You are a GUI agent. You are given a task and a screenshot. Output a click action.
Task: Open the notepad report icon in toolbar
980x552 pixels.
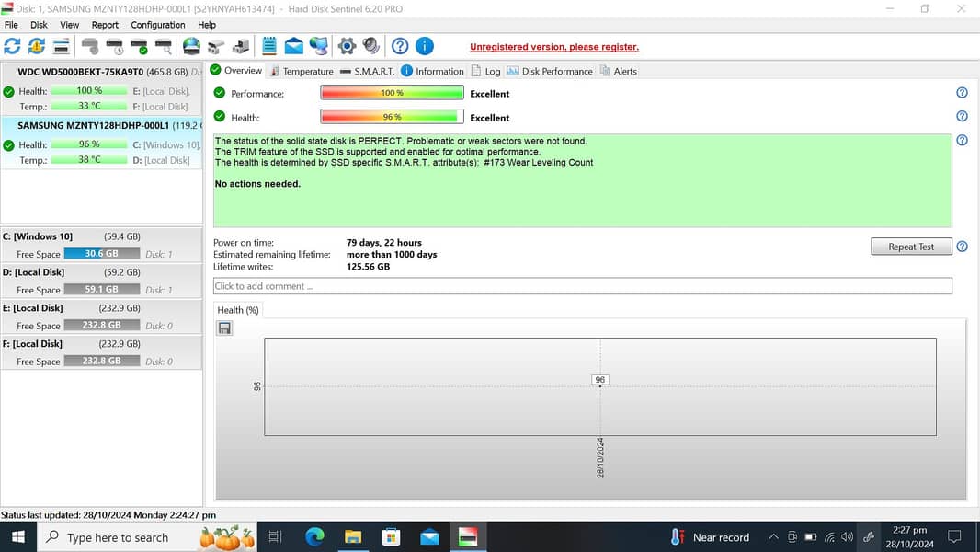(269, 46)
